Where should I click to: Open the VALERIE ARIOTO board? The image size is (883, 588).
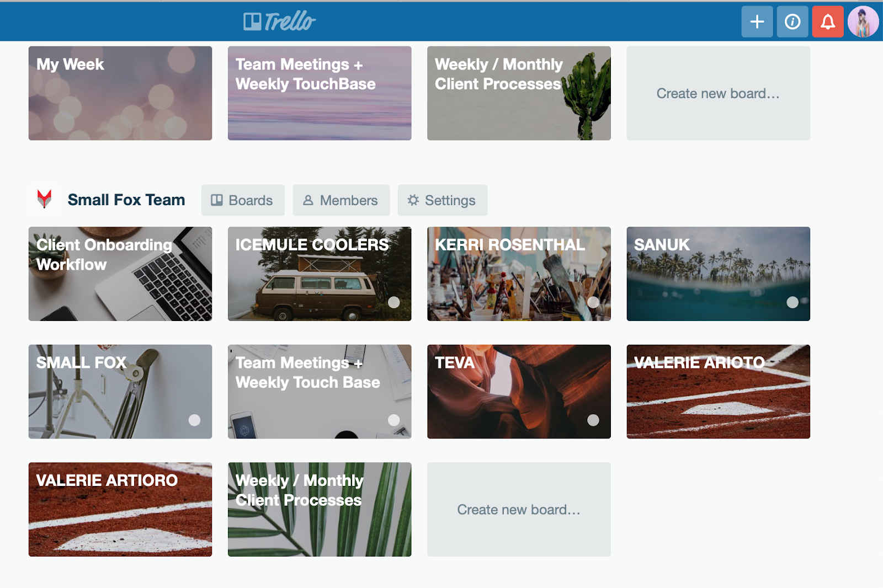click(718, 392)
